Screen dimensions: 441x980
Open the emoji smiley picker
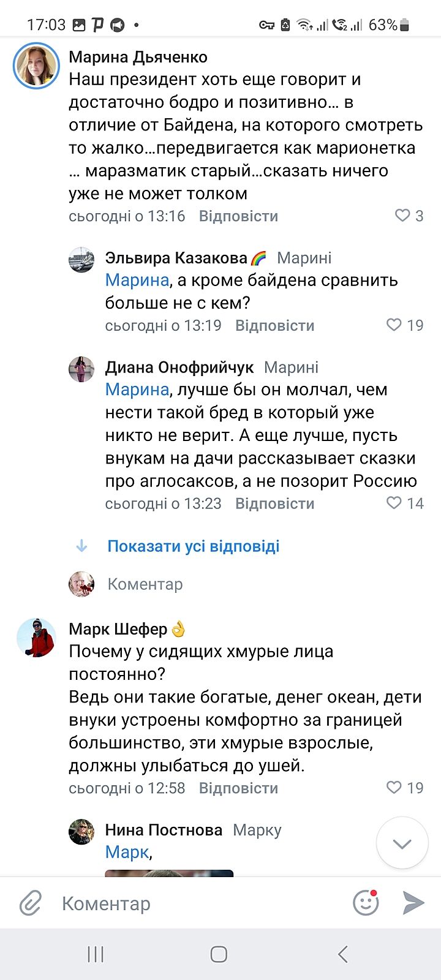tap(366, 902)
